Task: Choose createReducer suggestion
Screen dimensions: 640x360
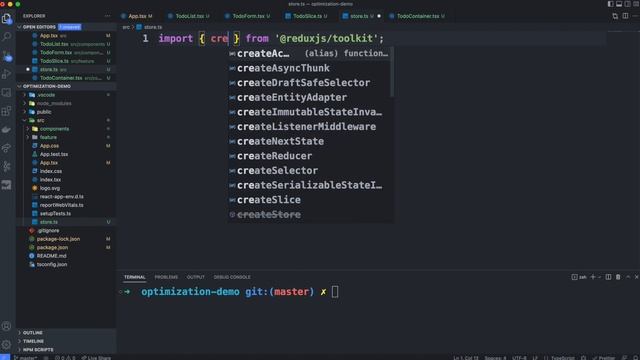Action: (x=309, y=156)
